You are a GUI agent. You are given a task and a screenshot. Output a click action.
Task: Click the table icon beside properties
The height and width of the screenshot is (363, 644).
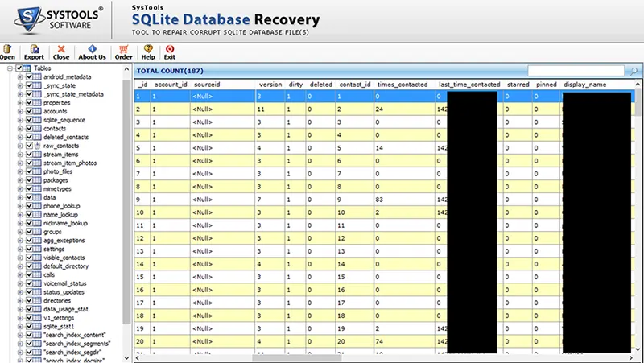[37, 103]
